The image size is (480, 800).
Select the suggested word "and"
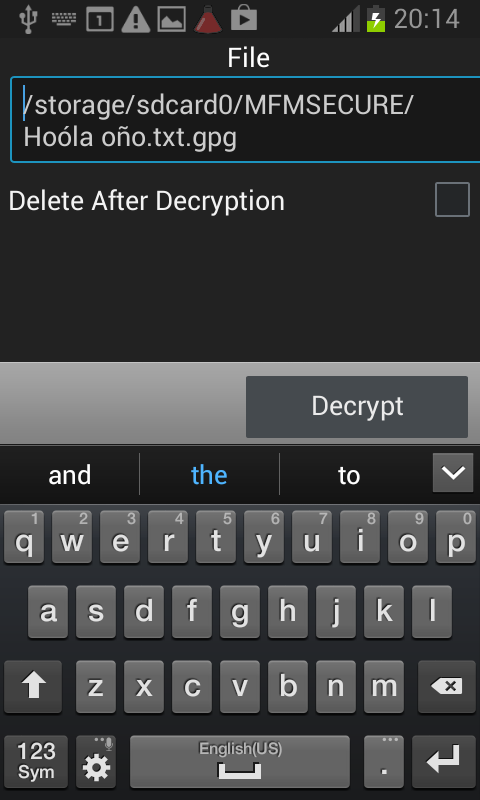[70, 475]
